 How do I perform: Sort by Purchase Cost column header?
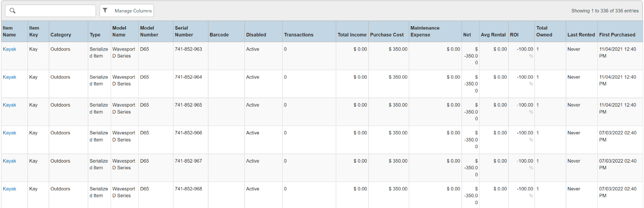[x=387, y=35]
